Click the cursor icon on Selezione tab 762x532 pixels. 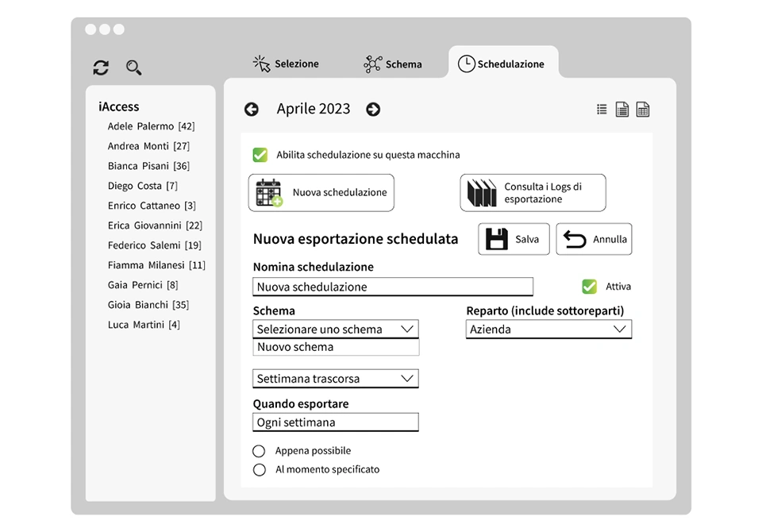[x=261, y=64]
